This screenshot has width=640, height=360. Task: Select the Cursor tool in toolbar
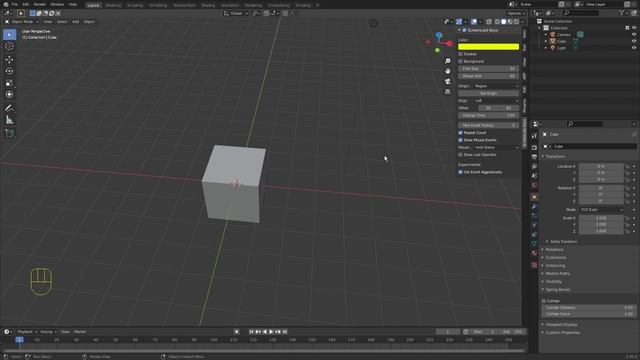coord(9,47)
